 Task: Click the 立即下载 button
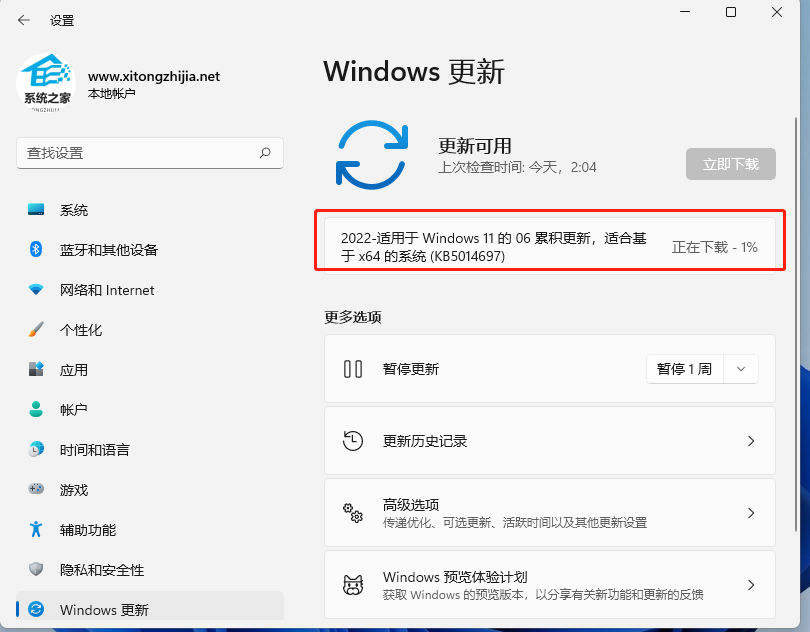coord(730,164)
